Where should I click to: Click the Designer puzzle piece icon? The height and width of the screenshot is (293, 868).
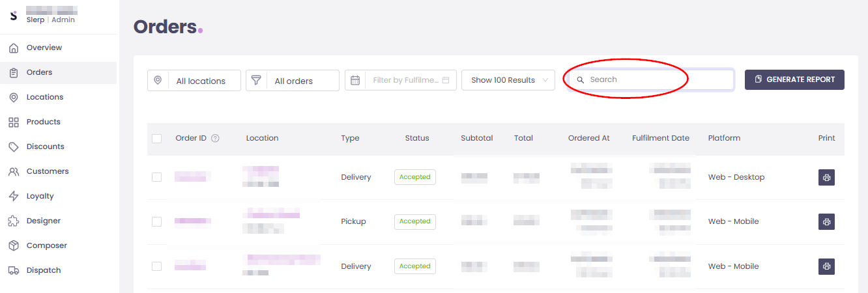point(14,221)
